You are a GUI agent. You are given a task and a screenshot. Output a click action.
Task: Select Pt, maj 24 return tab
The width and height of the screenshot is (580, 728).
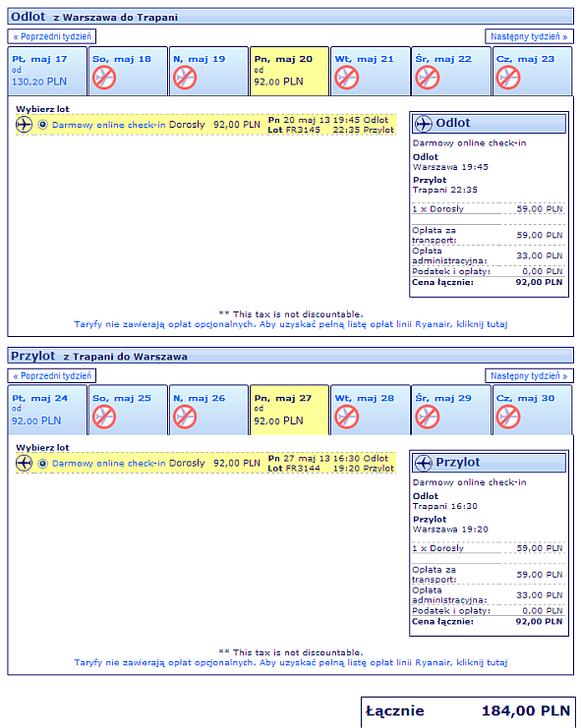point(47,410)
